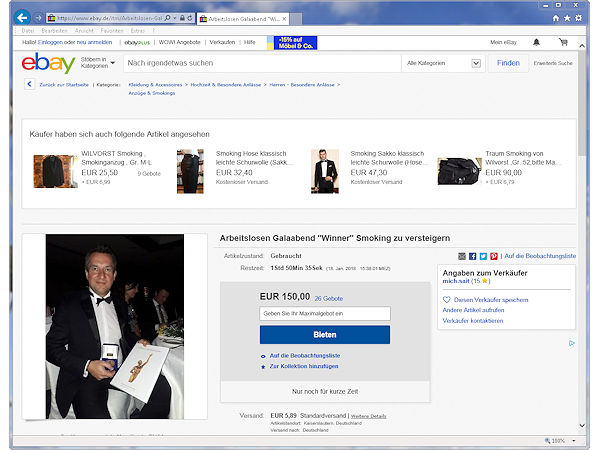Screen dimensions: 600x450
Task: Click the search magnifier in address bar
Action: pyautogui.click(x=168, y=18)
